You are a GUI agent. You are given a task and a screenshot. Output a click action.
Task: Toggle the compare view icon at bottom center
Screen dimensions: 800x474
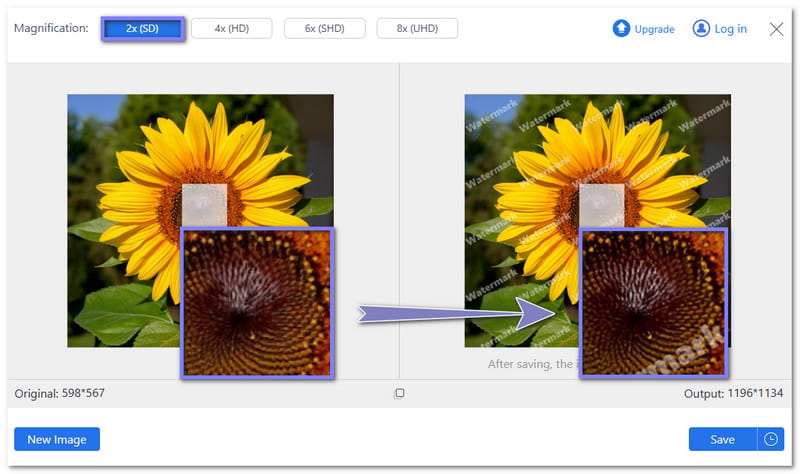pyautogui.click(x=399, y=394)
